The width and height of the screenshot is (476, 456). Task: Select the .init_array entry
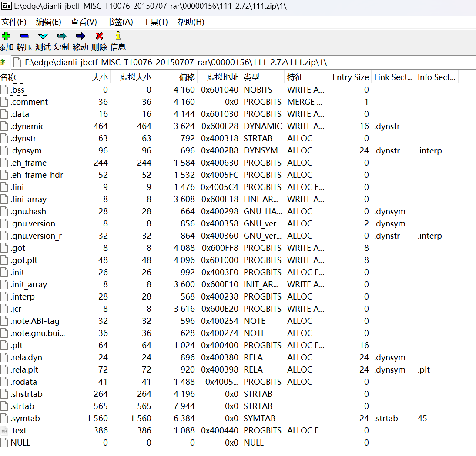pos(29,284)
